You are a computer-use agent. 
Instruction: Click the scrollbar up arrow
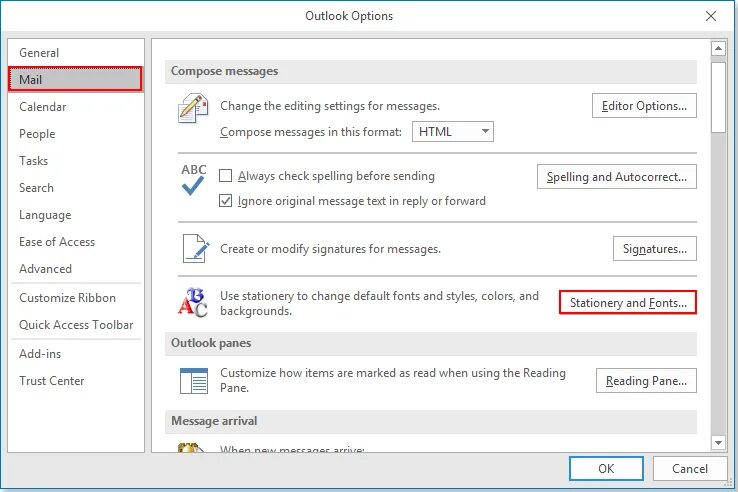[x=718, y=48]
